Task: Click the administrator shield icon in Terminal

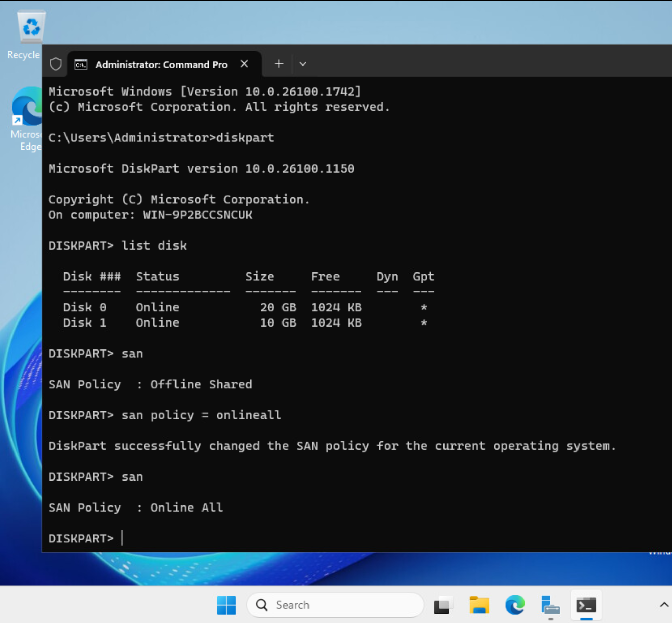Action: click(x=56, y=64)
